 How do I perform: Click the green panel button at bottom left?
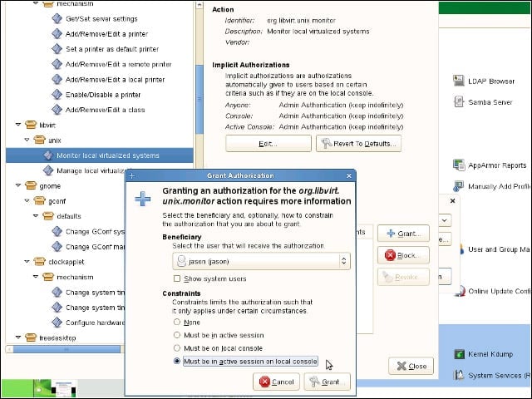click(x=17, y=389)
